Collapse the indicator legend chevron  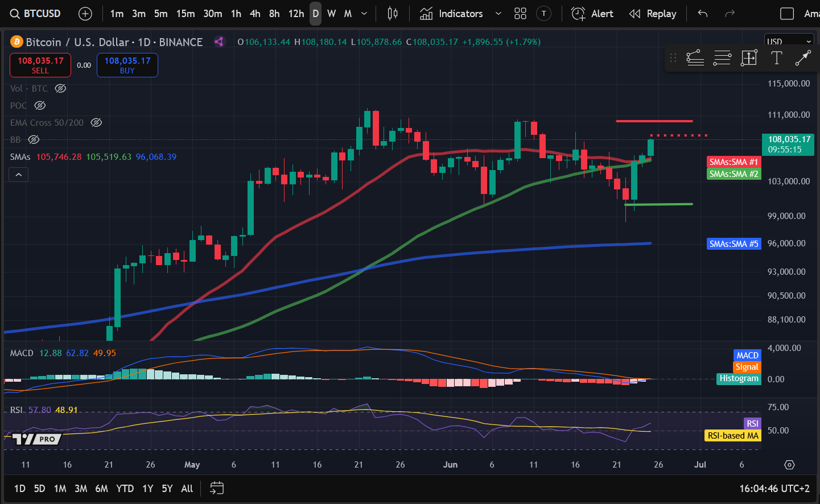(19, 175)
